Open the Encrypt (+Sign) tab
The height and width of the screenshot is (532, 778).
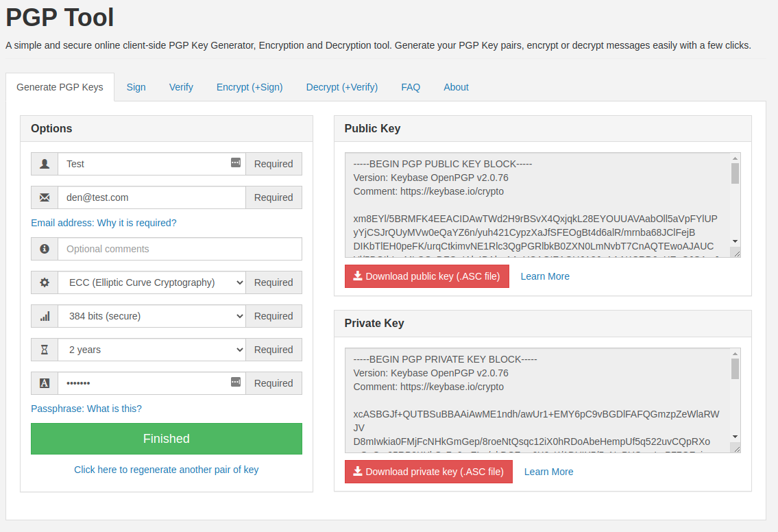pos(250,87)
